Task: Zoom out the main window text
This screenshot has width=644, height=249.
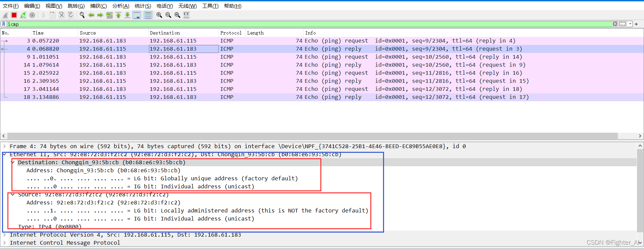Action: click(168, 15)
